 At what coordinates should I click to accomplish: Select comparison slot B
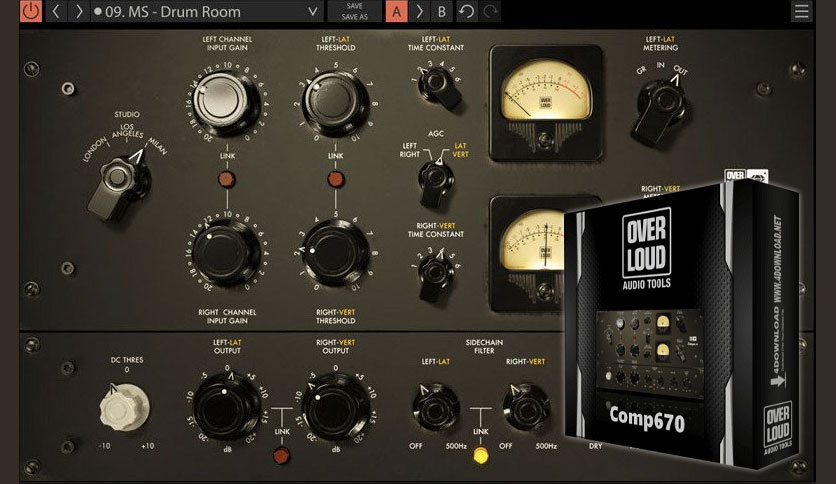coord(441,11)
